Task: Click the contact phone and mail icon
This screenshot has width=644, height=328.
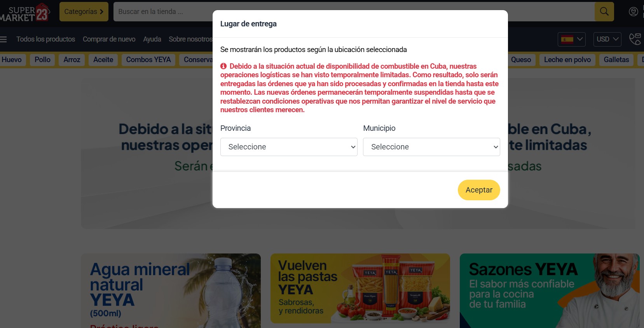Action: 635,39
